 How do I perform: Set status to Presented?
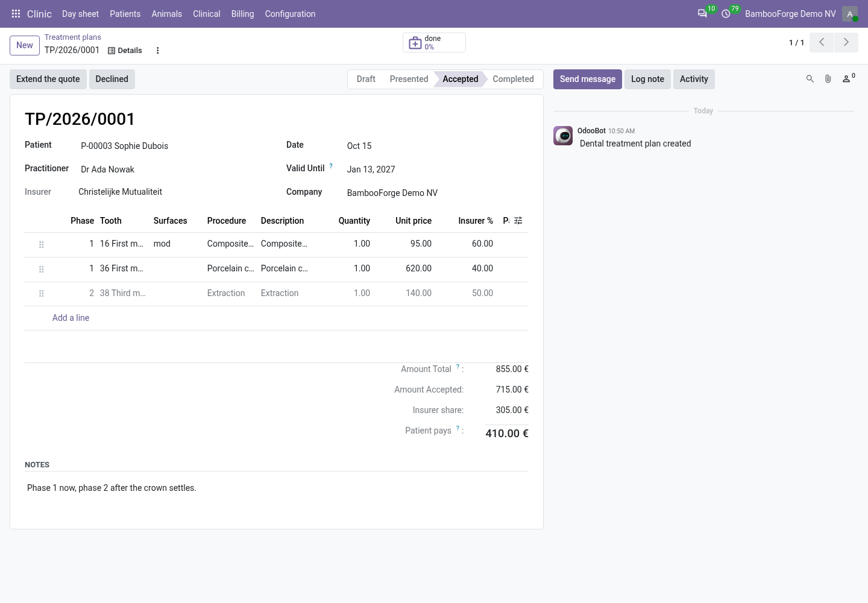[x=409, y=79]
